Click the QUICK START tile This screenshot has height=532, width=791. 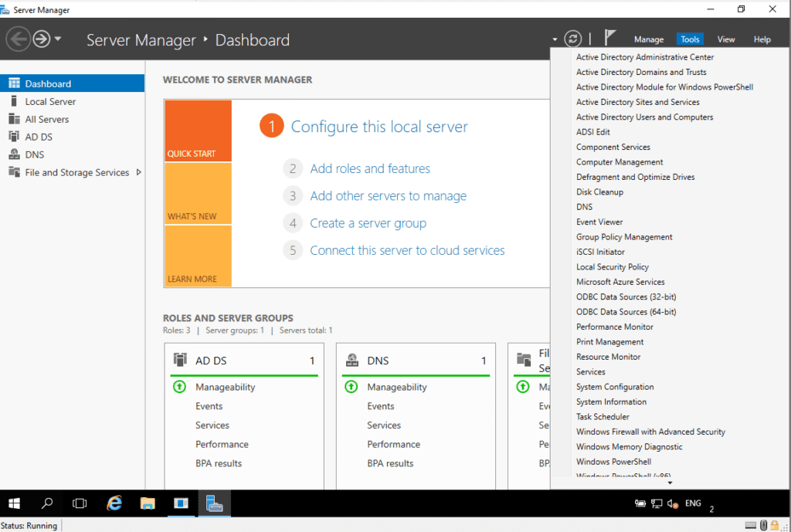[x=198, y=130]
